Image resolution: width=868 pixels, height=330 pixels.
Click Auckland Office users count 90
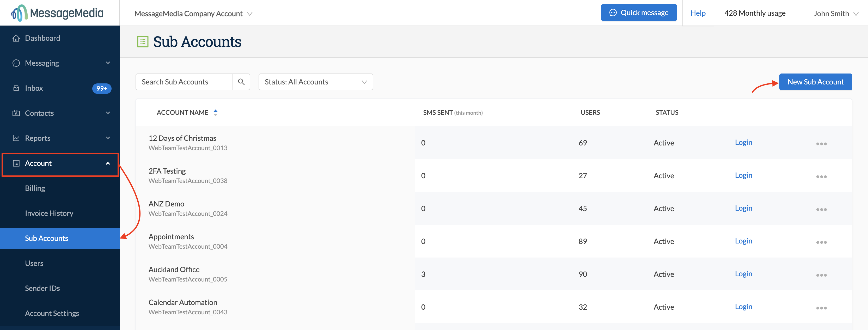click(x=583, y=274)
